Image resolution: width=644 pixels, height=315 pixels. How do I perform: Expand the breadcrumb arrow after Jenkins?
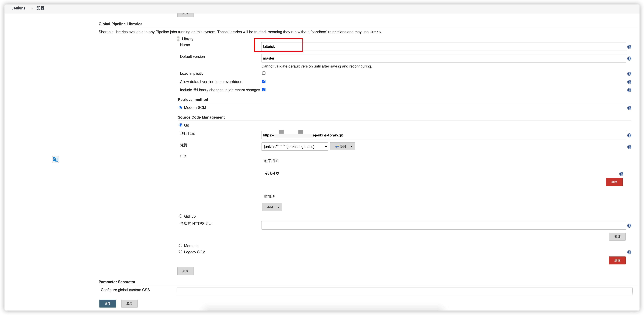pyautogui.click(x=32, y=8)
